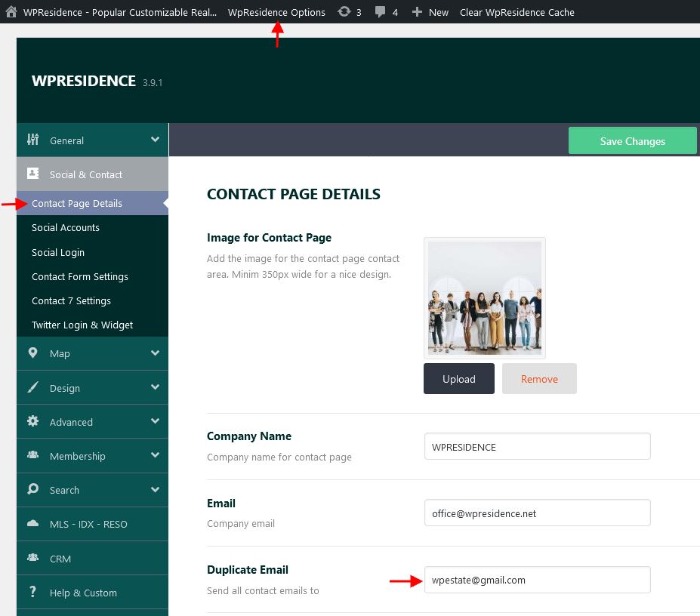Click the Design brush icon
This screenshot has height=616, width=700.
[32, 387]
